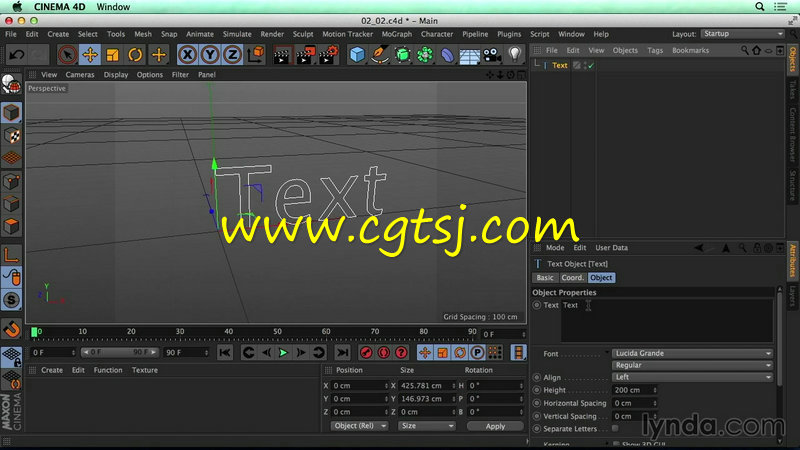
Task: Add a Camera object
Action: click(492, 55)
